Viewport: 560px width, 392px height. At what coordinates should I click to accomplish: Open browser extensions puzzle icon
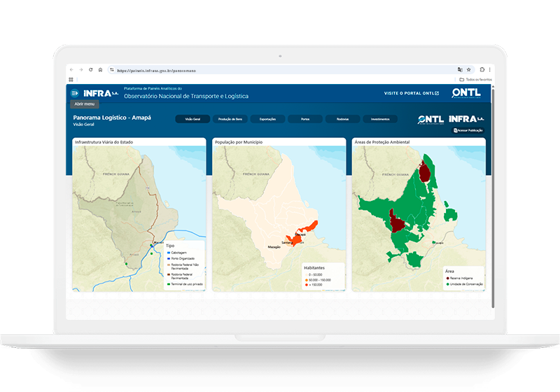click(482, 70)
